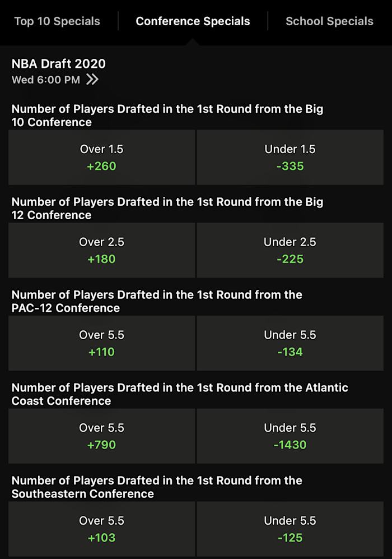The height and width of the screenshot is (559, 392).
Task: Switch to the Top 10 Specials tab
Action: (x=57, y=21)
